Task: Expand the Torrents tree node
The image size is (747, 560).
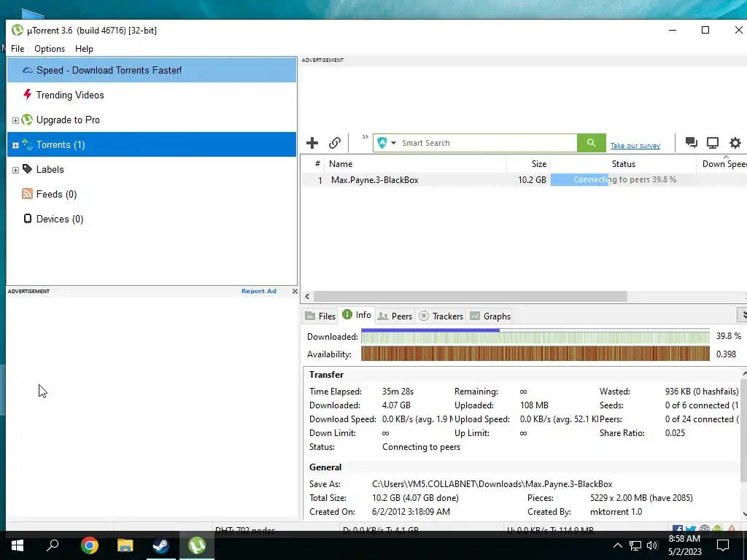Action: [15, 145]
